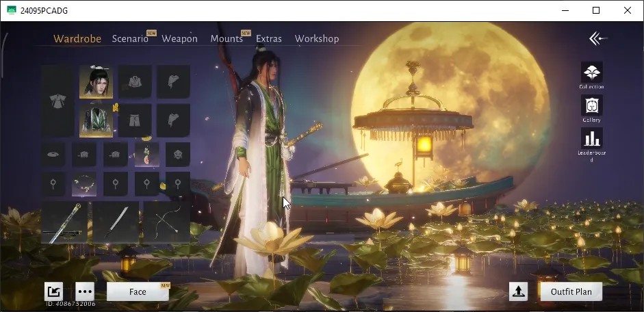Select the equipped flower necklace slot
644x312 pixels.
[x=84, y=184]
